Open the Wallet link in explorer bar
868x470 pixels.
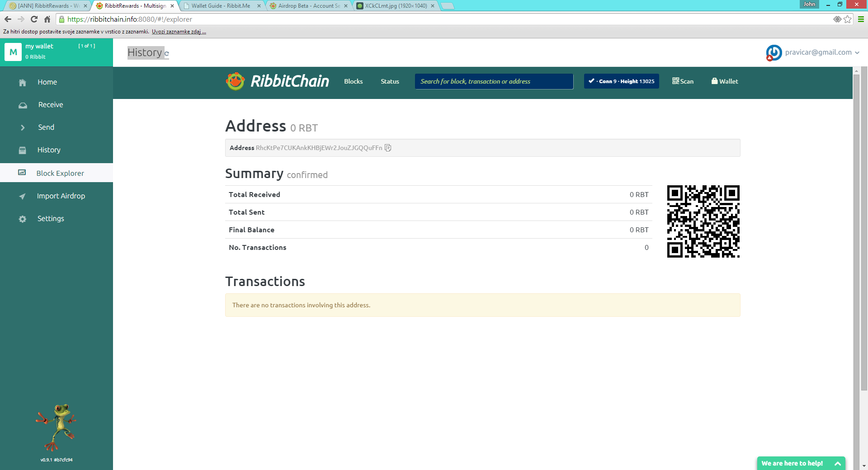pos(725,81)
